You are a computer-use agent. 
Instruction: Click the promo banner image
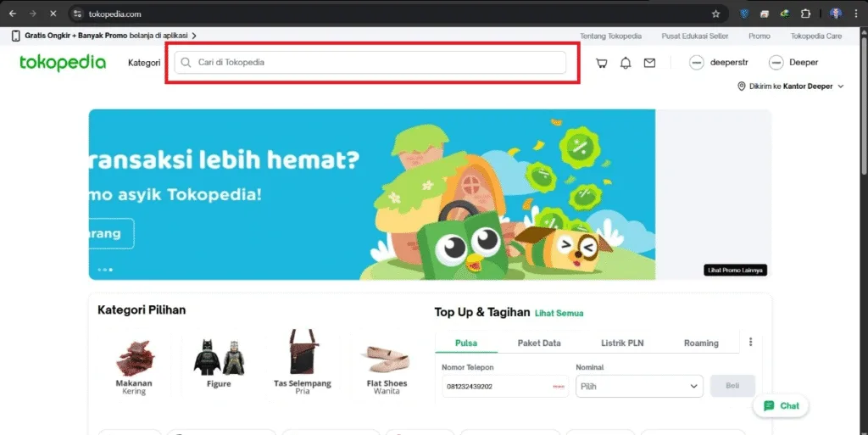(372, 194)
